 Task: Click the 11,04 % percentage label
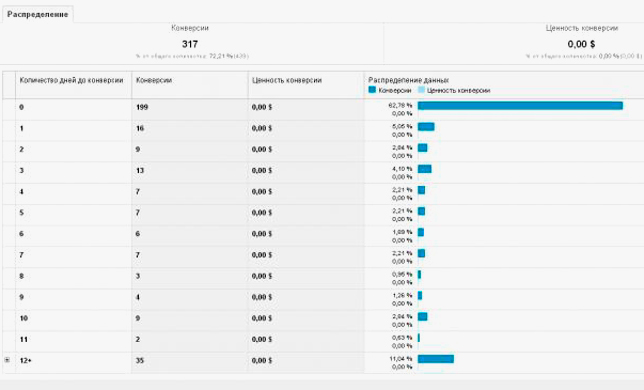[401, 359]
